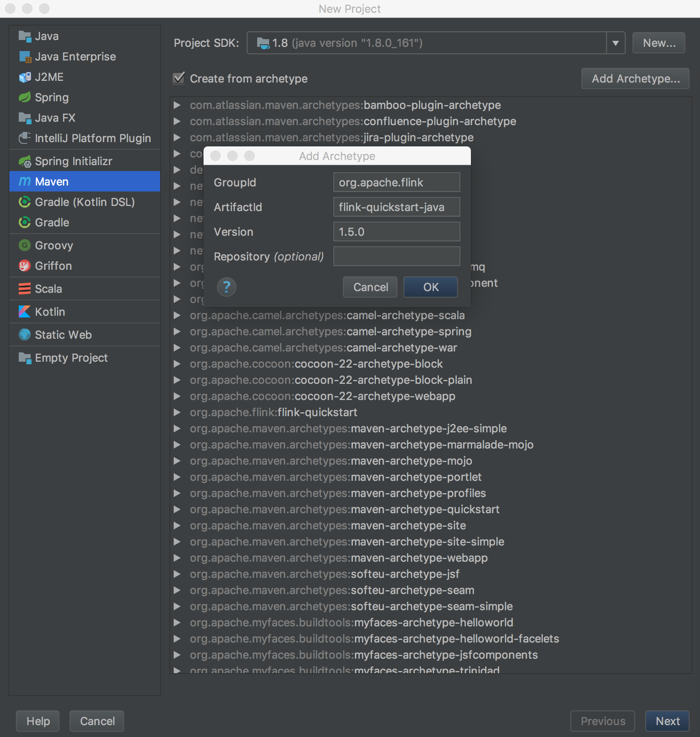The image size is (700, 737).
Task: Select maven-archetype-j2ee-simple row
Action: 430,428
